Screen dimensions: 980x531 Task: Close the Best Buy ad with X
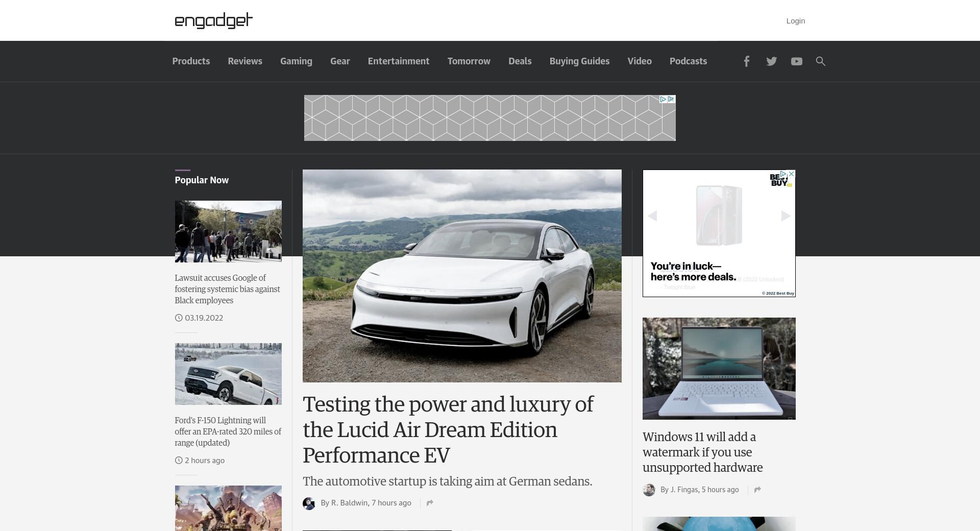(791, 174)
